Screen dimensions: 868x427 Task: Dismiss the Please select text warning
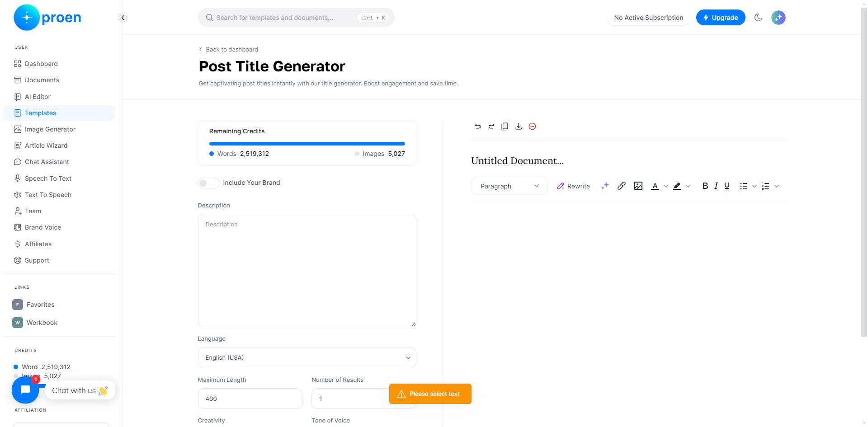pyautogui.click(x=430, y=394)
